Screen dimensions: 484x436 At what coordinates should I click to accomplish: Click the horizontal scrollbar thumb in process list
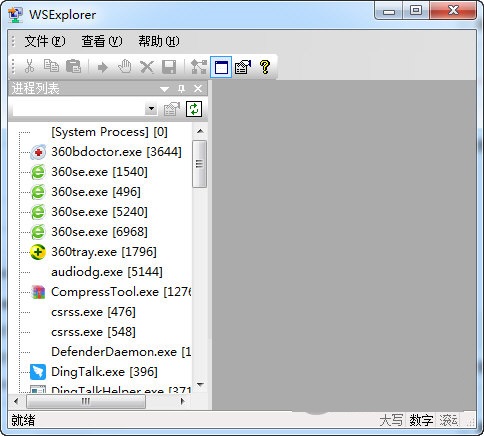(86, 401)
